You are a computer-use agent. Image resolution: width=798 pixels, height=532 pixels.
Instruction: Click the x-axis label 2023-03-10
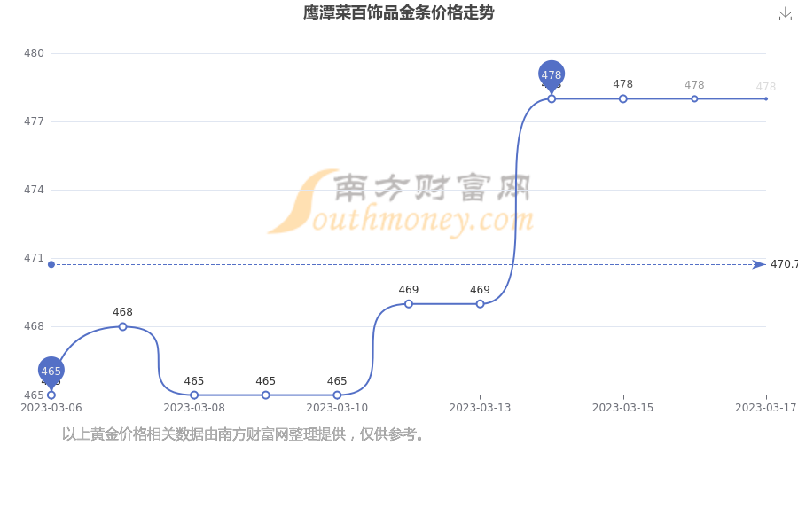[337, 408]
